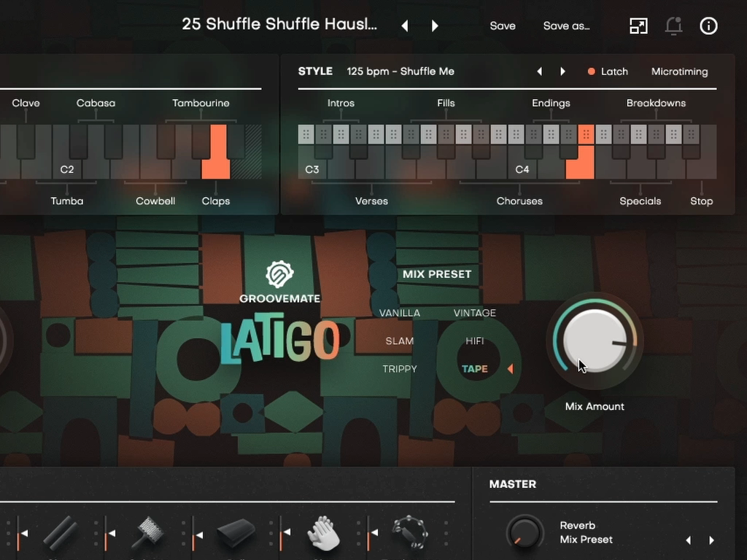Click the Groovemate logo

pyautogui.click(x=279, y=282)
